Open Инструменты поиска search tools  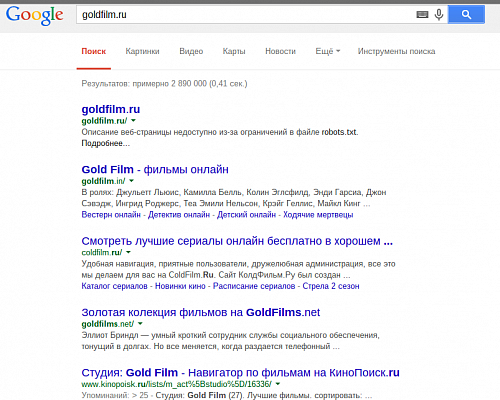click(x=396, y=51)
